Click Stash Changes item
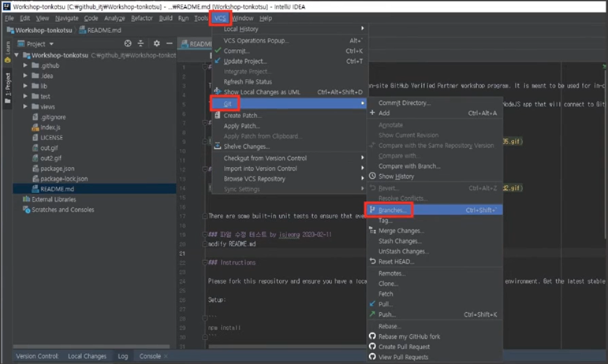This screenshot has height=364, width=608. click(x=435, y=241)
